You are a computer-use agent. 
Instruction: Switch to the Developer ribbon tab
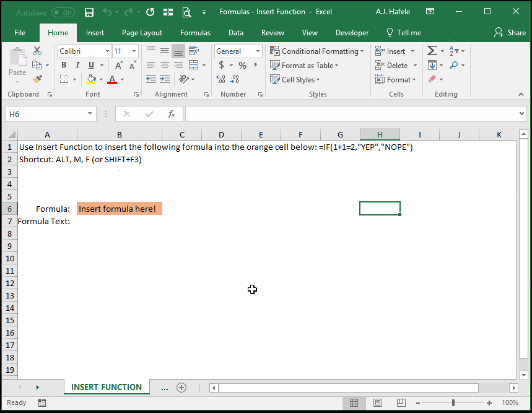coord(352,33)
